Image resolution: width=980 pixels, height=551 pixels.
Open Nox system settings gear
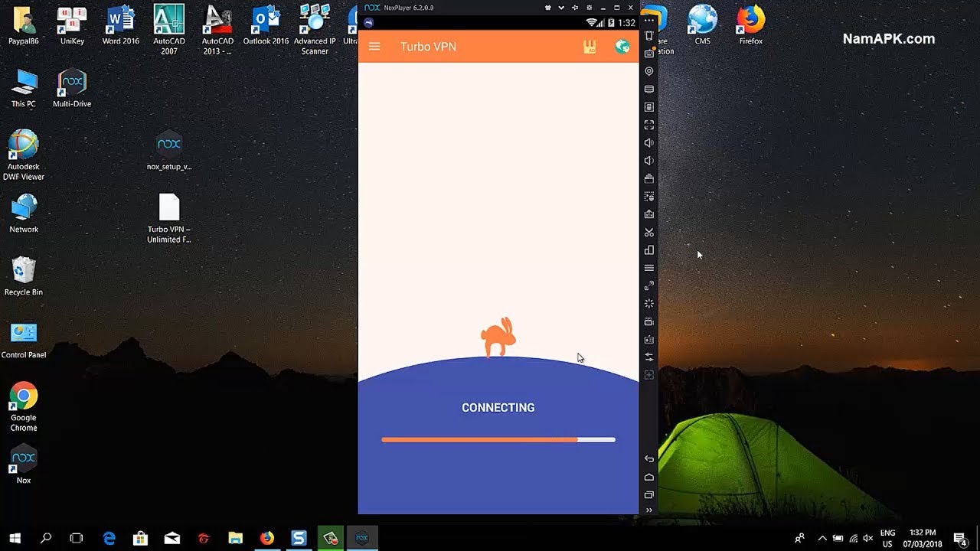point(589,8)
